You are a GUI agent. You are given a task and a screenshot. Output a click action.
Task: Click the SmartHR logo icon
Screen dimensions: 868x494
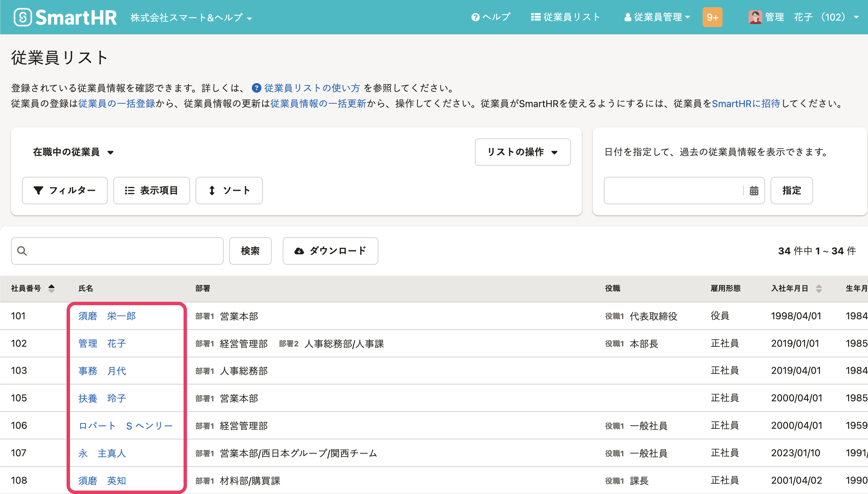tap(23, 17)
